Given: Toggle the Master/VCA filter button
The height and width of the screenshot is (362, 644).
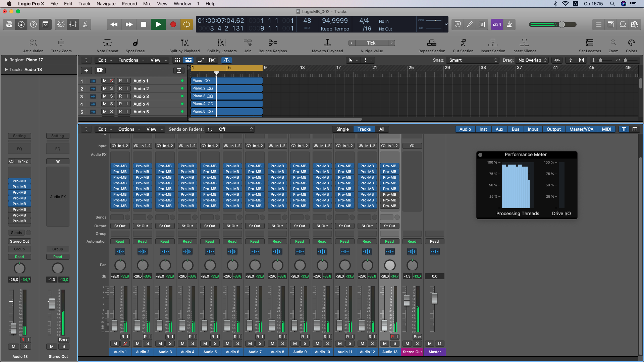Looking at the screenshot, I should tap(581, 129).
